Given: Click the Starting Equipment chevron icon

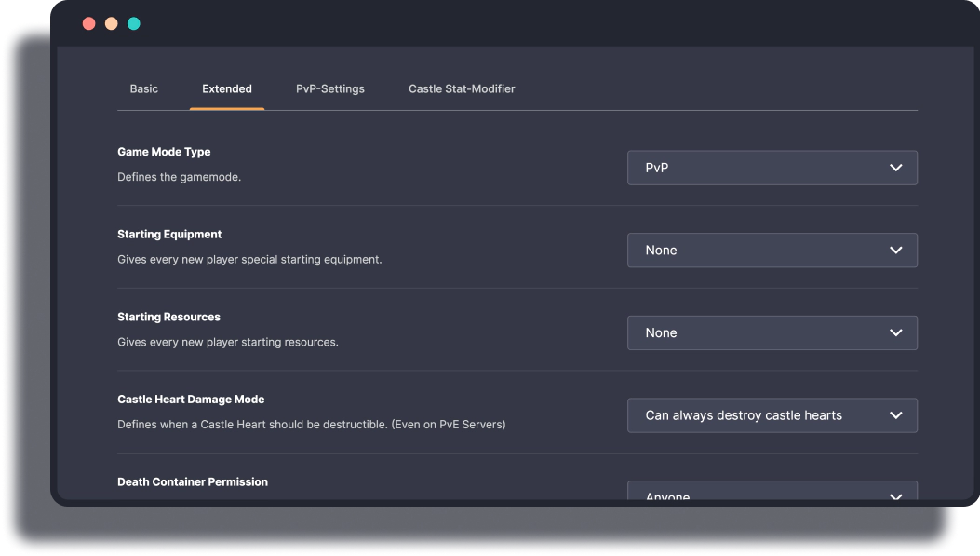Looking at the screenshot, I should point(895,250).
